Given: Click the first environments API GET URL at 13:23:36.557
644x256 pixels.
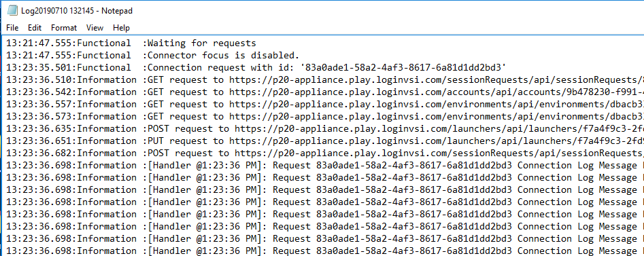Looking at the screenshot, I should (x=436, y=104).
